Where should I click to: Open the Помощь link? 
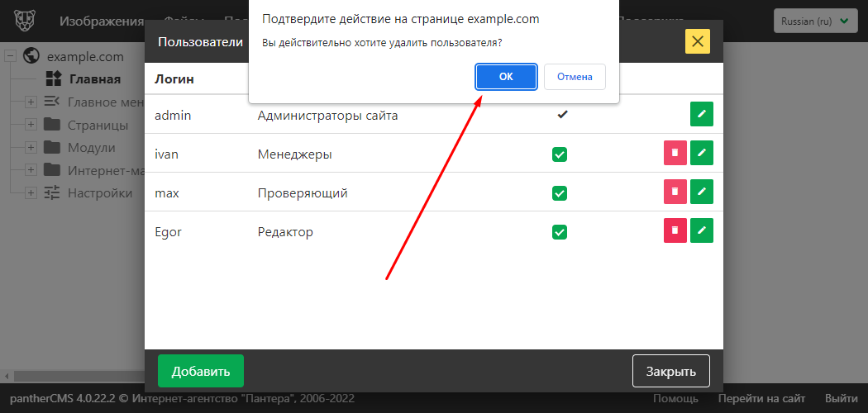coord(675,399)
